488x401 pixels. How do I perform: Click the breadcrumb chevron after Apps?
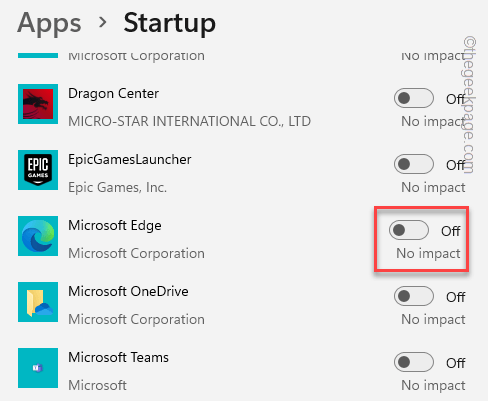(x=103, y=22)
